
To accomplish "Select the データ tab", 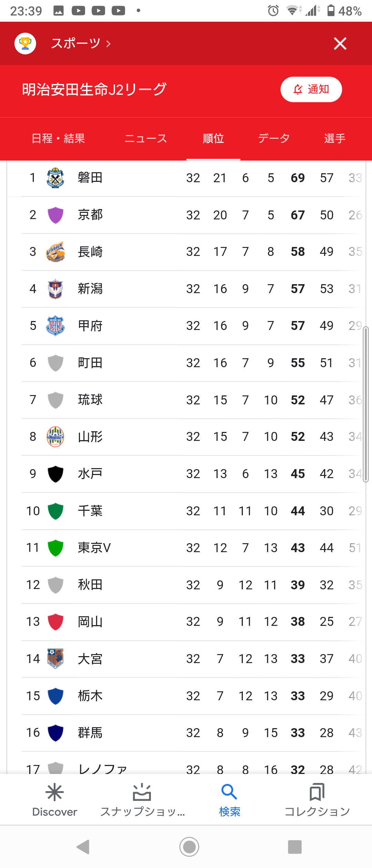I will (x=274, y=138).
